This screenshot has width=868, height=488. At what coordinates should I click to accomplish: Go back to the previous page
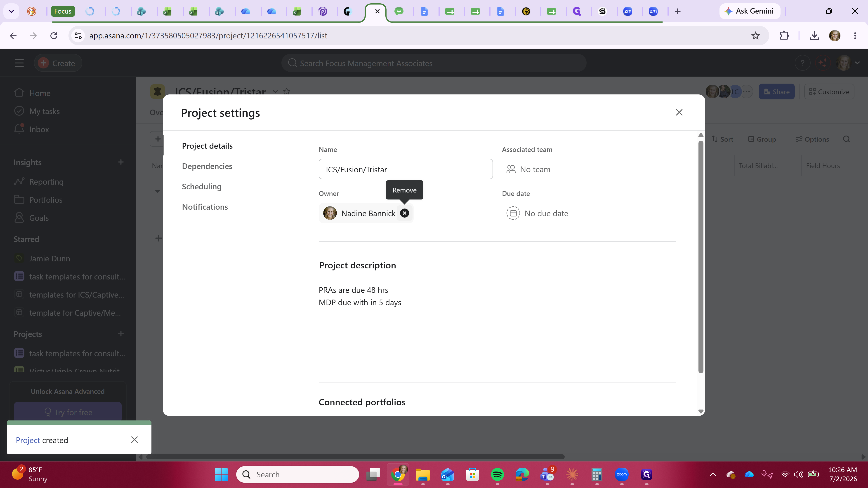tap(13, 35)
